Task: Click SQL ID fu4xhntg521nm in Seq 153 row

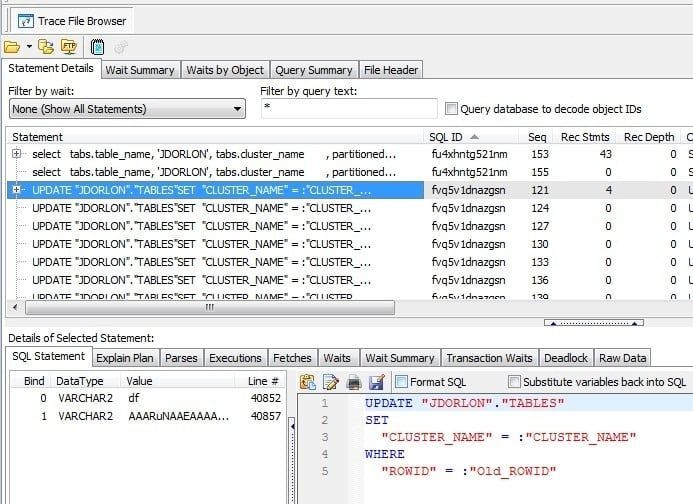Action: click(x=469, y=154)
